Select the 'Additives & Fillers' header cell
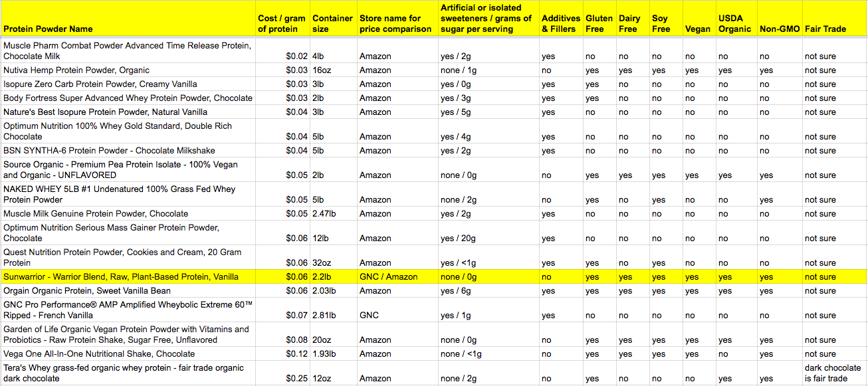 561,18
